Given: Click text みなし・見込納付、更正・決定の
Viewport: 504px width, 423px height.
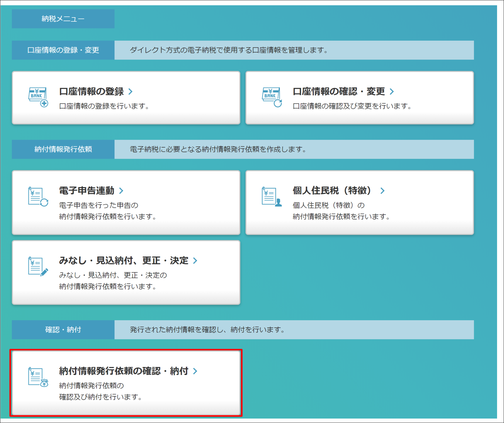Looking at the screenshot, I should (113, 275).
